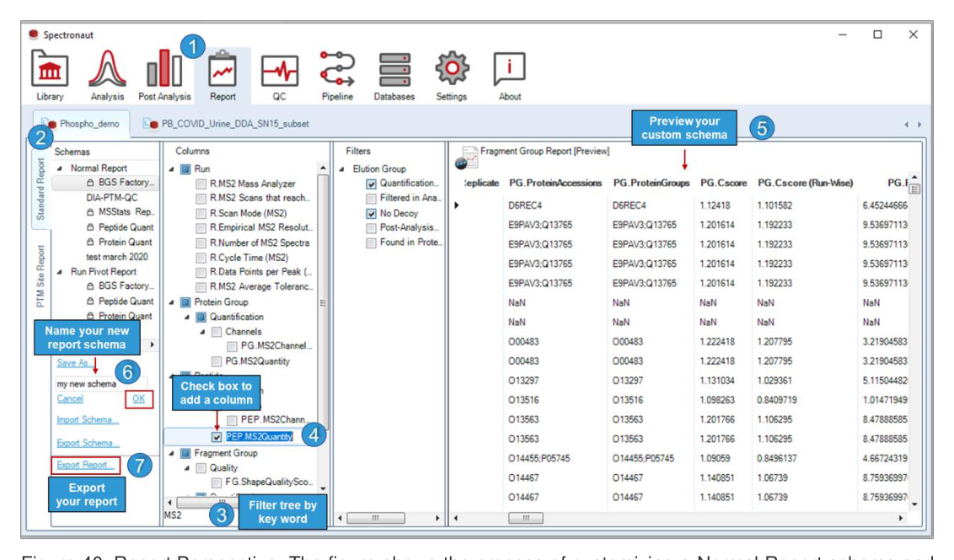
Task: Check the R.Number of MS2 Spectra column
Action: 201,243
